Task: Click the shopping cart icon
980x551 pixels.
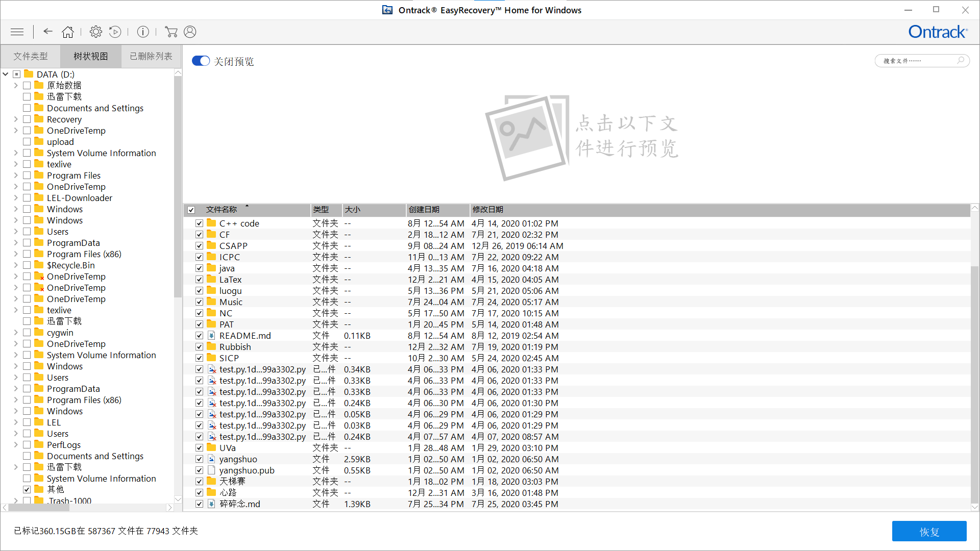Action: 171,32
